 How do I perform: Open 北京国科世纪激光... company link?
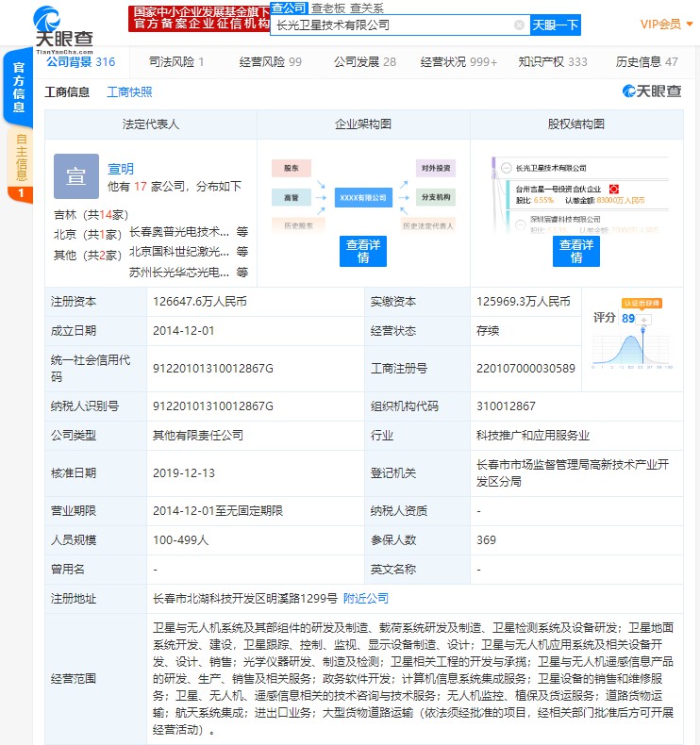[179, 252]
